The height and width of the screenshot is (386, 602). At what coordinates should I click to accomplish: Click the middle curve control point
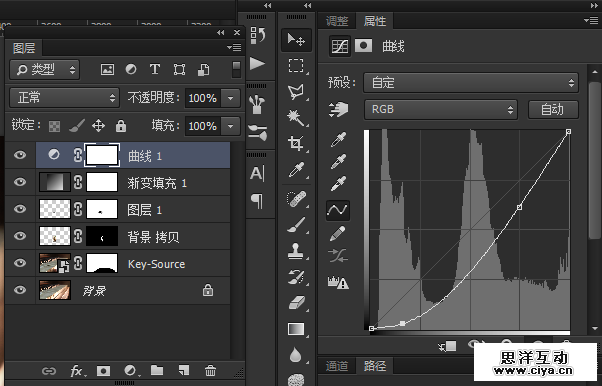[x=519, y=207]
